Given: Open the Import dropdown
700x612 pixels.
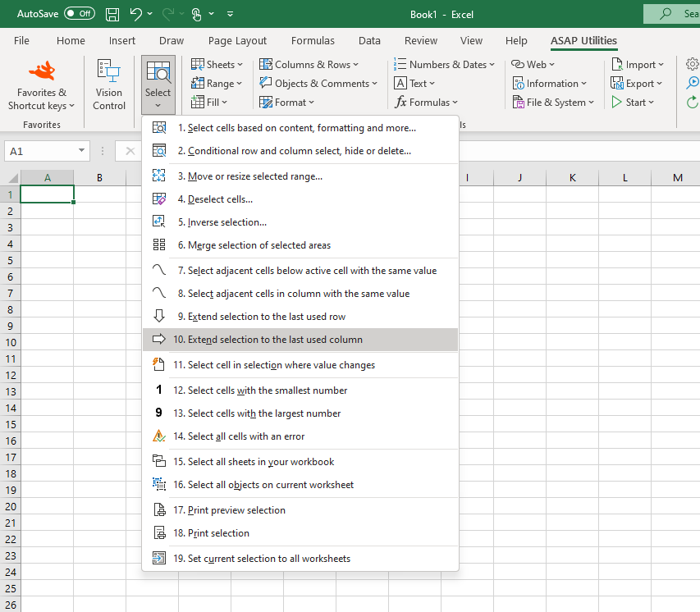Looking at the screenshot, I should [x=638, y=64].
